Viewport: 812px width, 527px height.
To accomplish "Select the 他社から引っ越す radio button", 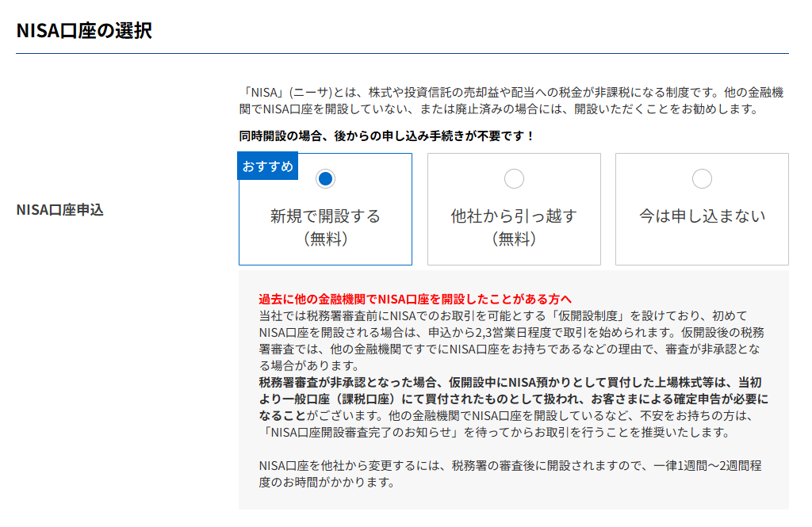I will point(514,179).
